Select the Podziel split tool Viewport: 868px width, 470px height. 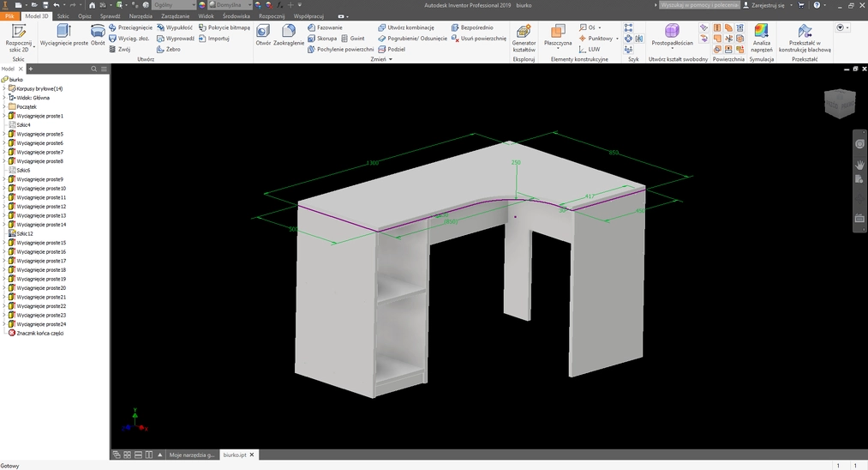pyautogui.click(x=392, y=50)
